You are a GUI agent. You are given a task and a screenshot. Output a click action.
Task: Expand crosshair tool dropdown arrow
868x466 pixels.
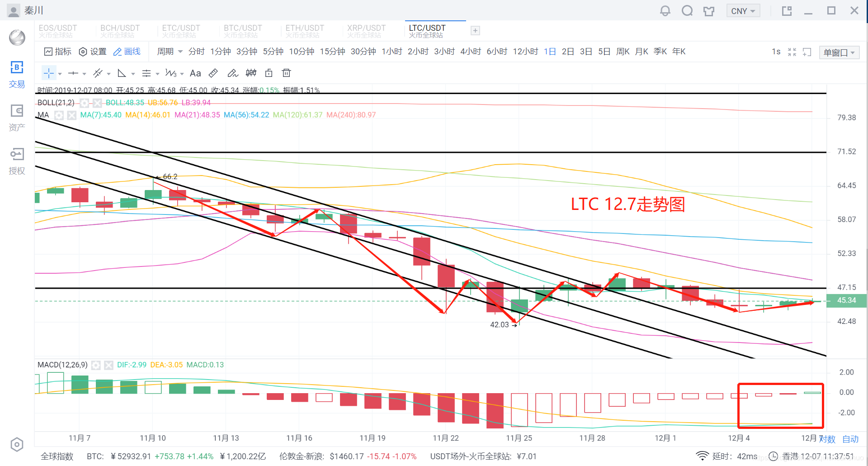click(x=60, y=74)
